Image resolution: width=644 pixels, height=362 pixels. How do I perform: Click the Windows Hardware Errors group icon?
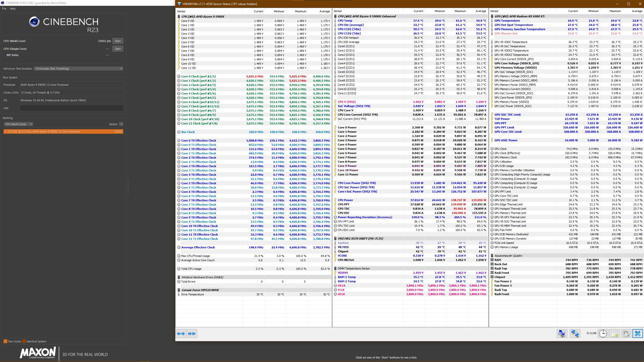[x=179, y=277]
